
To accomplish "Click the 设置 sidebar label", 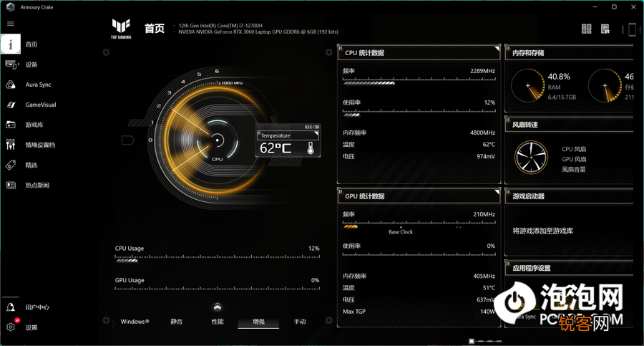I will tap(31, 327).
